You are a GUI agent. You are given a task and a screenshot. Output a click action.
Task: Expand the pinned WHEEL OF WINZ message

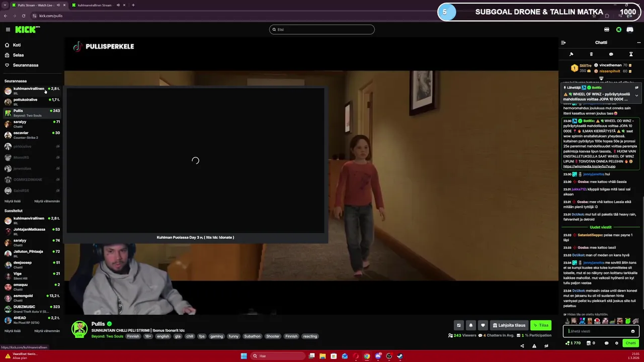tap(636, 96)
